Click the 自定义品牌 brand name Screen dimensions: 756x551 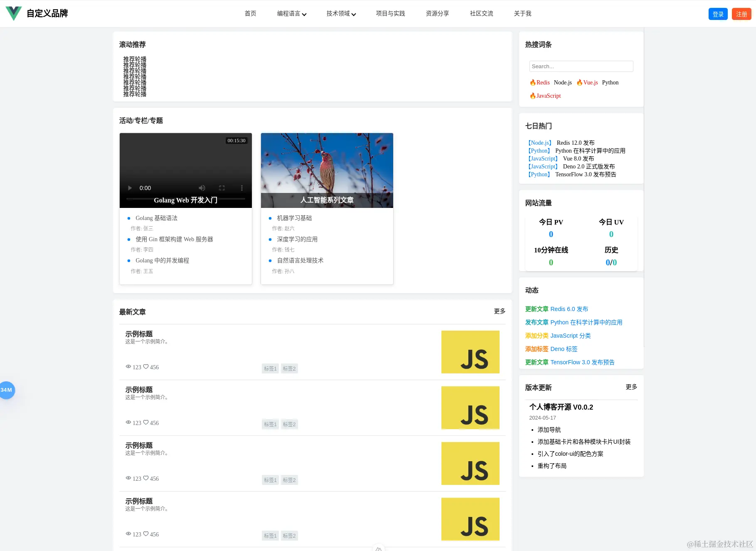[x=47, y=13]
